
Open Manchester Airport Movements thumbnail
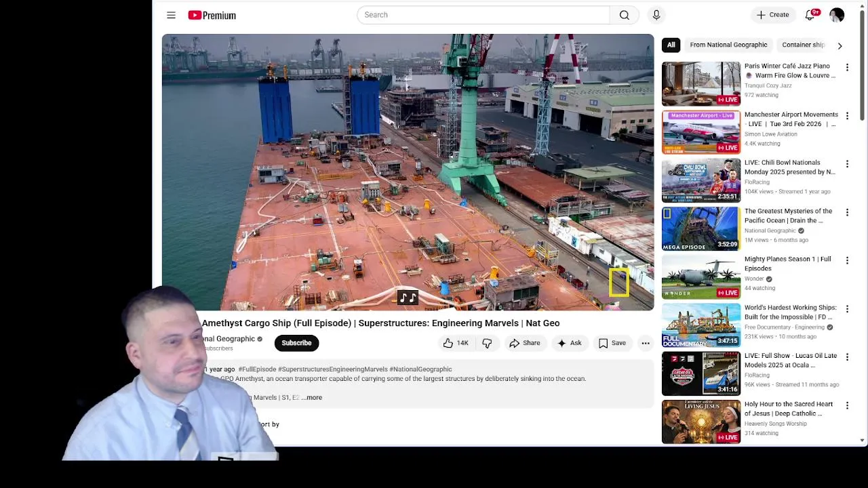click(x=701, y=132)
